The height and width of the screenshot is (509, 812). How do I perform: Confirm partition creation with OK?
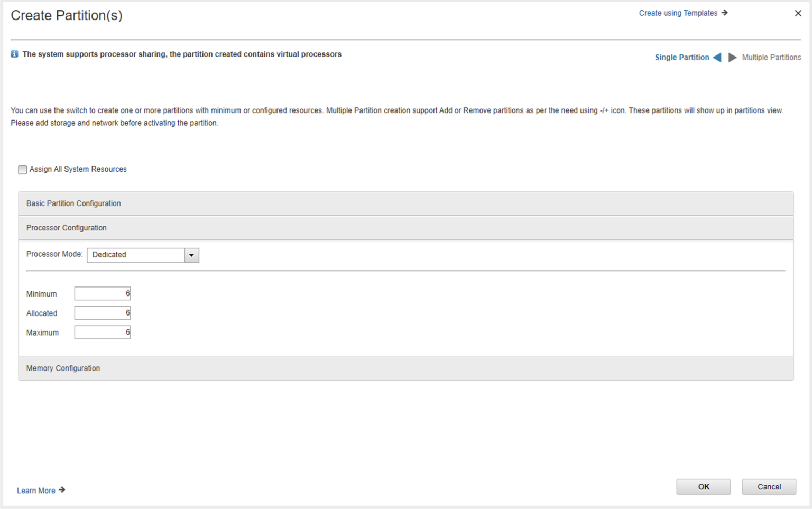pos(703,486)
